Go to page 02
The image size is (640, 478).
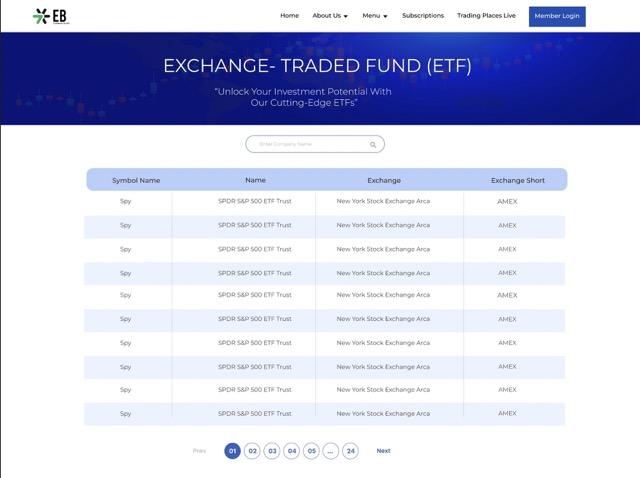click(252, 451)
